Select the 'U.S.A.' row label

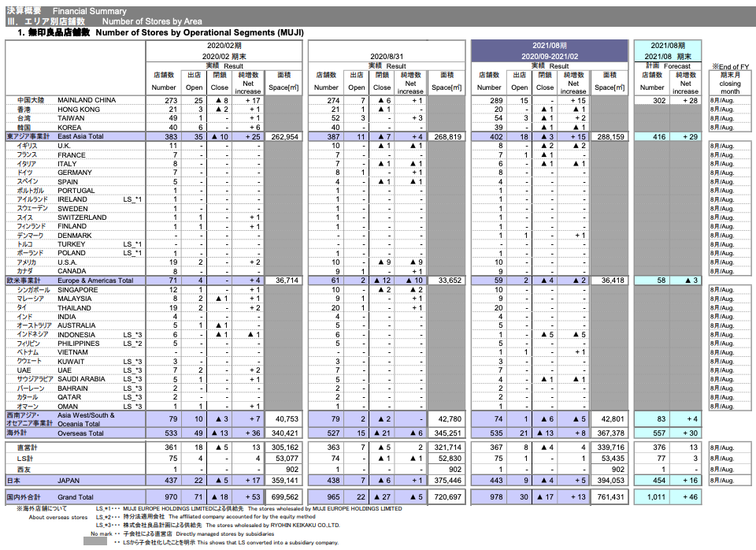[x=67, y=262]
